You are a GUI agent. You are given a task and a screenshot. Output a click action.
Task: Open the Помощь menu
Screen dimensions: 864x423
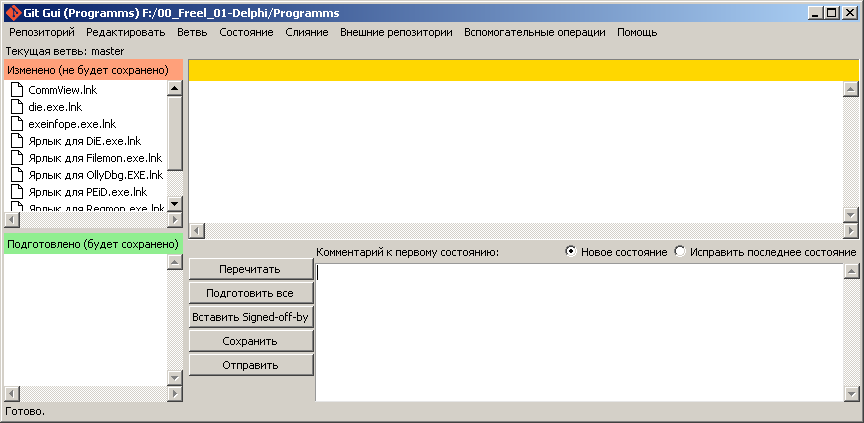tap(637, 32)
